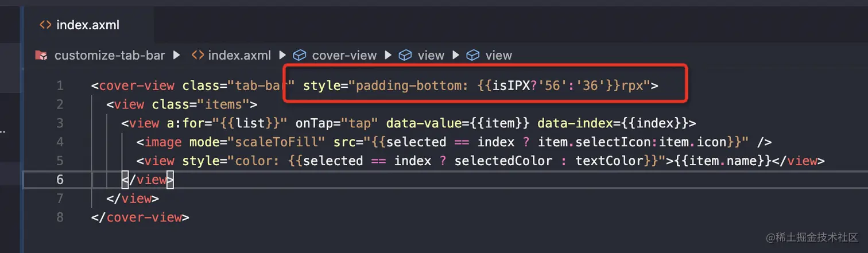Click the file icon on the index.axml tab

[x=45, y=25]
